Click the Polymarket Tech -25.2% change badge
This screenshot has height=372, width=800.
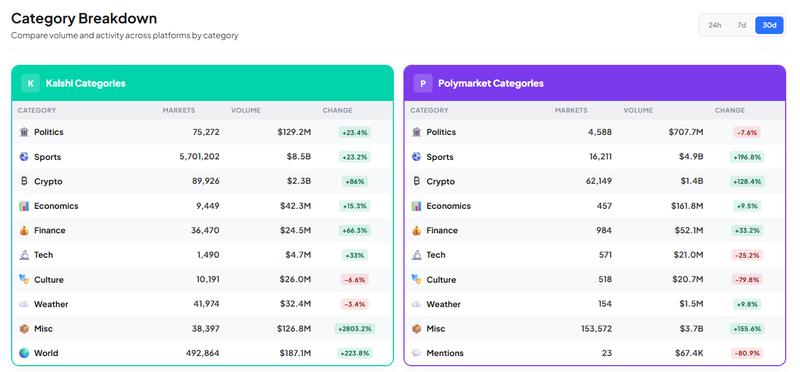click(747, 255)
